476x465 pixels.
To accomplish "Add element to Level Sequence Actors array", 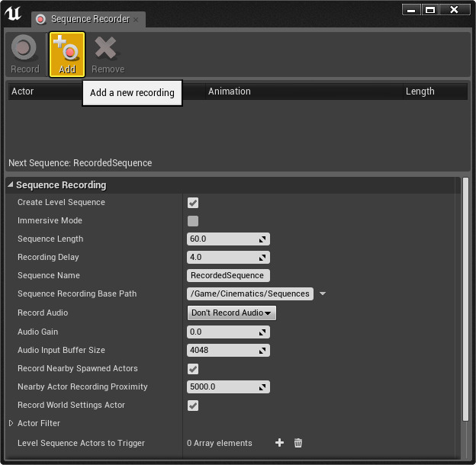I will click(279, 443).
